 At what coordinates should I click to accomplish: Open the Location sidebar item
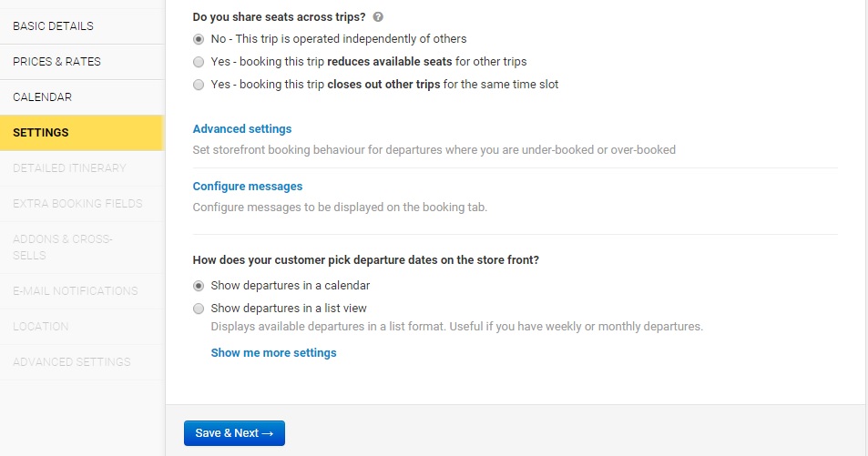(x=40, y=327)
